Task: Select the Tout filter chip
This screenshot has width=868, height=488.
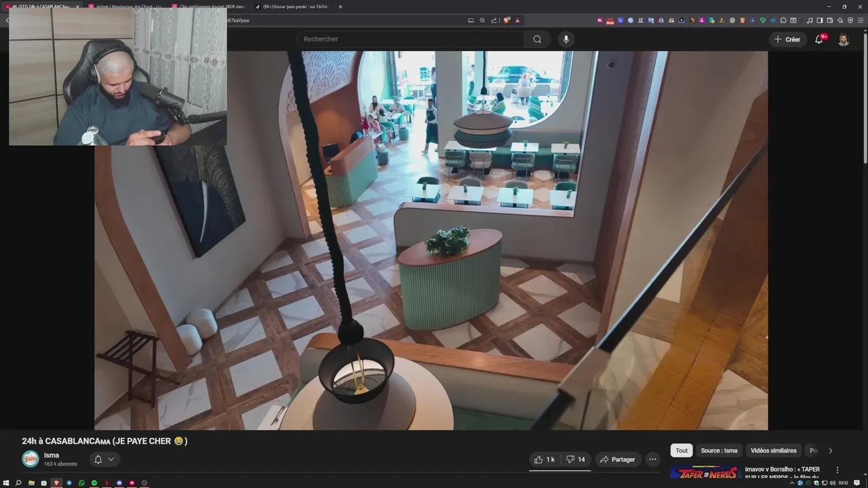Action: [x=682, y=451]
